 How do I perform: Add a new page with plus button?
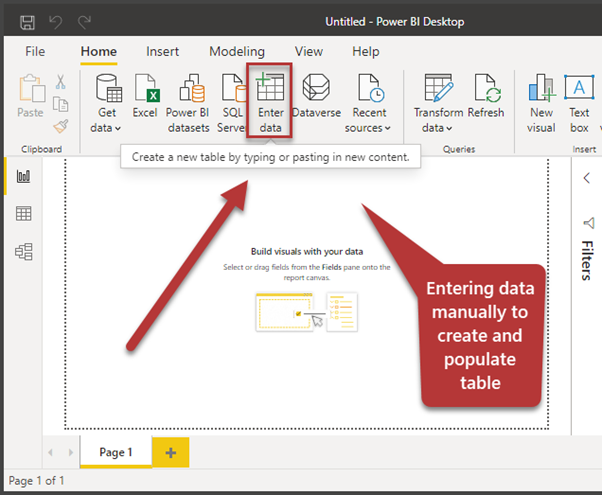[x=171, y=452]
